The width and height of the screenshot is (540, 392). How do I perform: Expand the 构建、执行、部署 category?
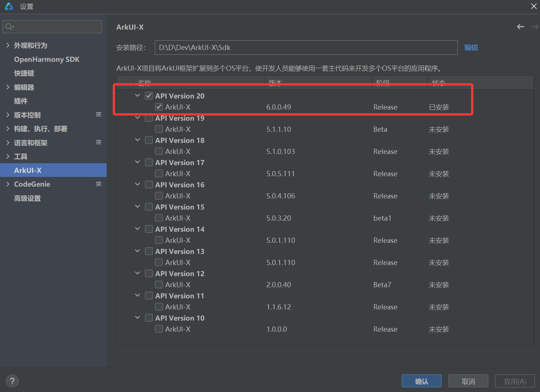(x=8, y=128)
